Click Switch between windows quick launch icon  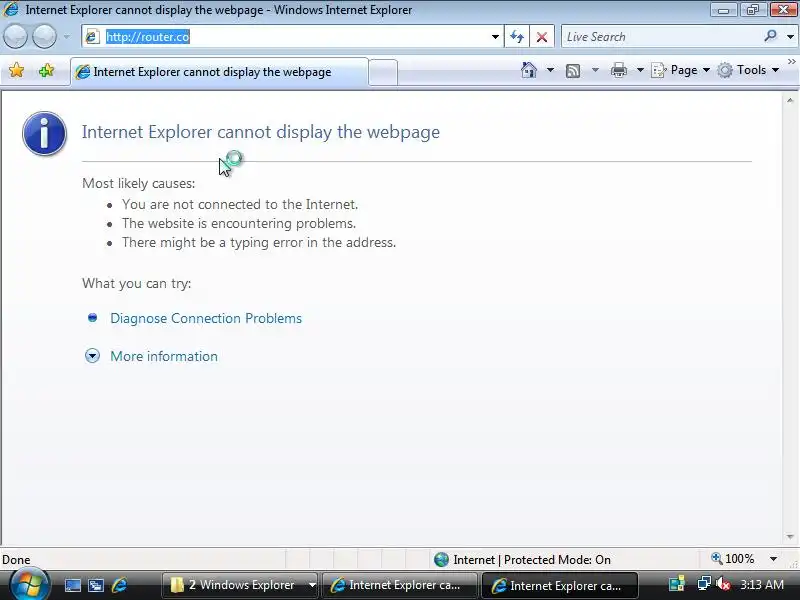[95, 585]
